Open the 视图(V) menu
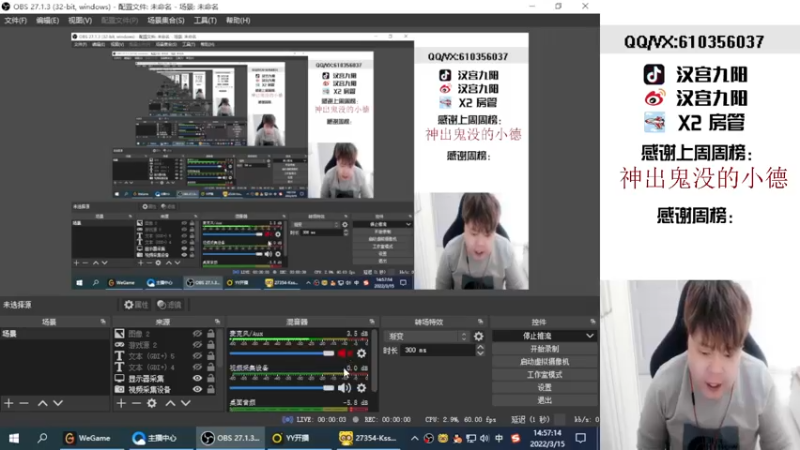Screen dimensions: 800x450 80,20
